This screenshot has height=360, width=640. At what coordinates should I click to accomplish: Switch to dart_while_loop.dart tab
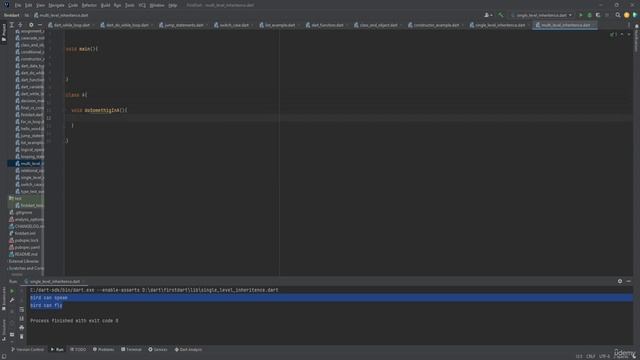tap(71, 25)
